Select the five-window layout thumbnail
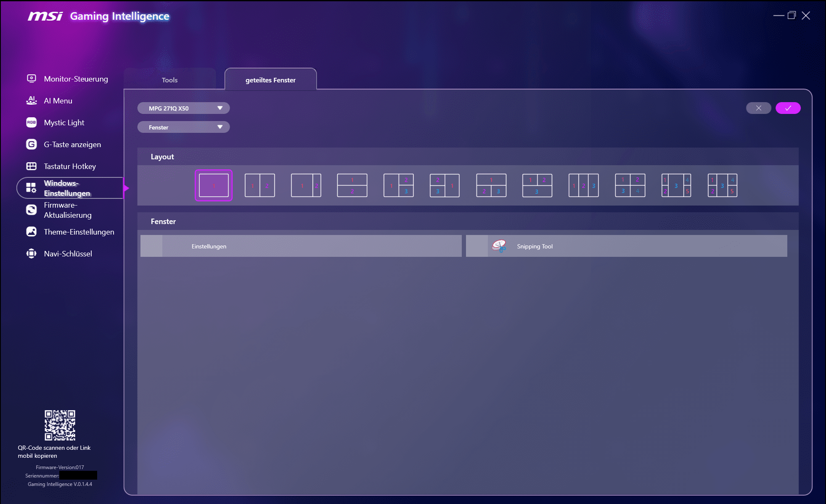Screen dimensions: 826x504 click(676, 185)
